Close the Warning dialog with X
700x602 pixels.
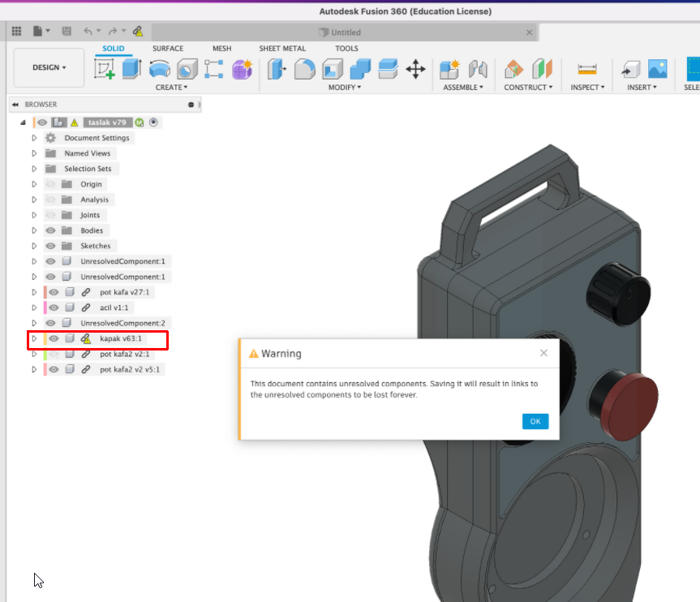coord(543,353)
